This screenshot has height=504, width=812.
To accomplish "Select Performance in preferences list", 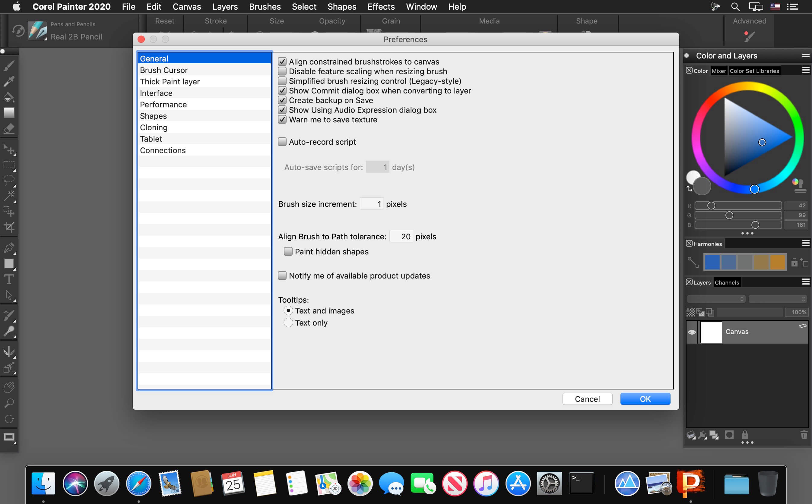I will click(205, 104).
